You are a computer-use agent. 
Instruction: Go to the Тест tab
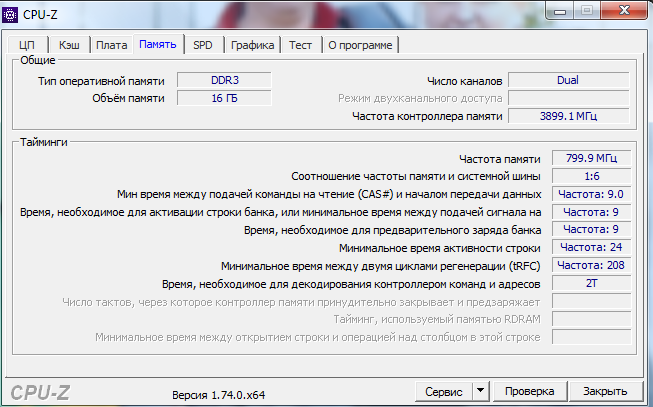[301, 45]
